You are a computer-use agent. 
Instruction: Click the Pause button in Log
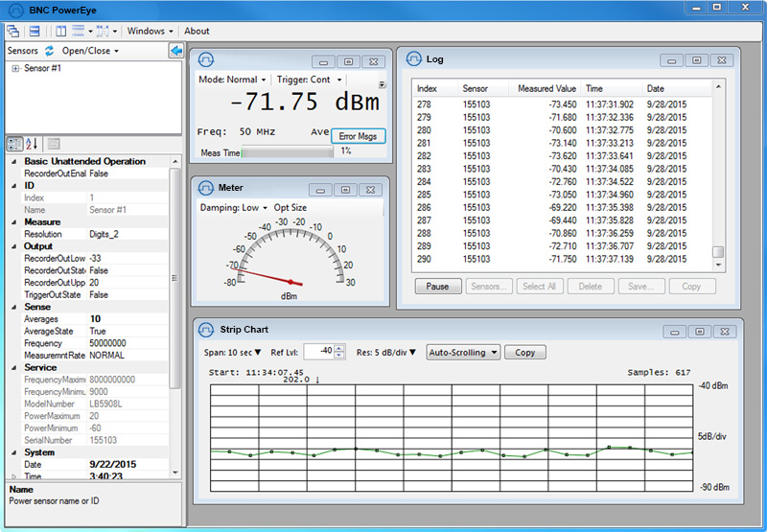coord(438,287)
